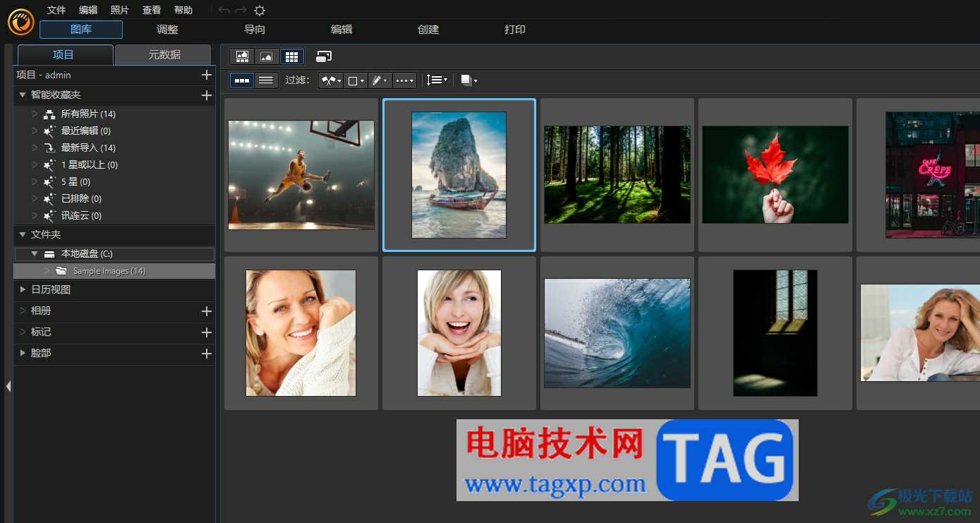
Task: Select the dark window photo thumbnail
Action: point(775,333)
